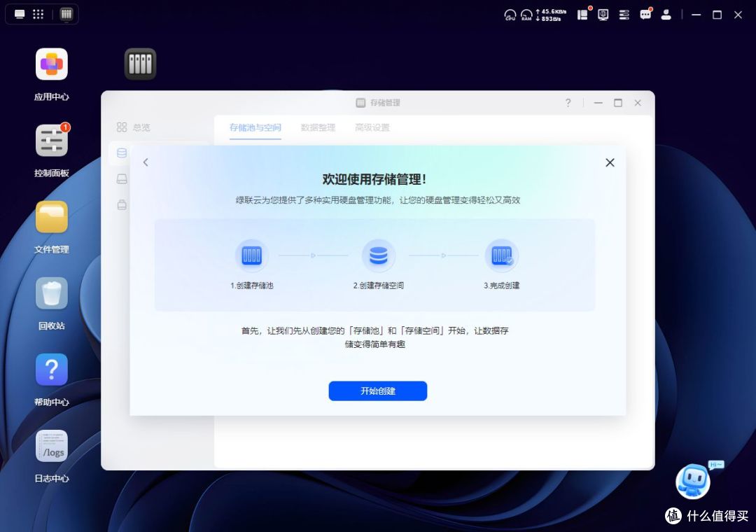Open the 应用中心 app center icon
756x532 pixels.
(52, 64)
